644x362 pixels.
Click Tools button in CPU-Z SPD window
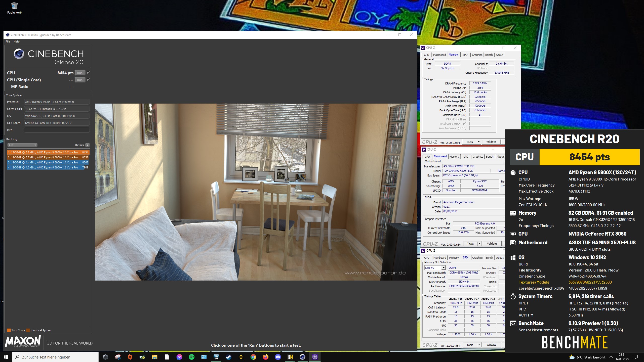click(470, 345)
